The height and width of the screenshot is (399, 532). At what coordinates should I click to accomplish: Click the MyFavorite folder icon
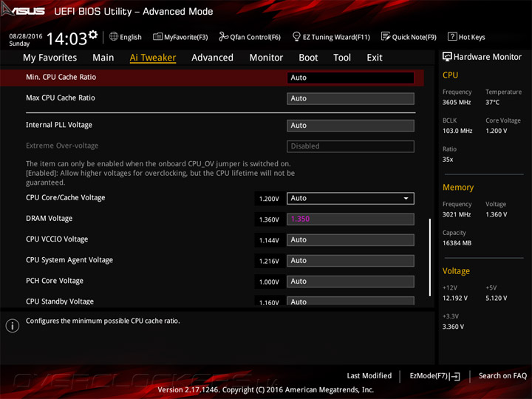coord(157,36)
